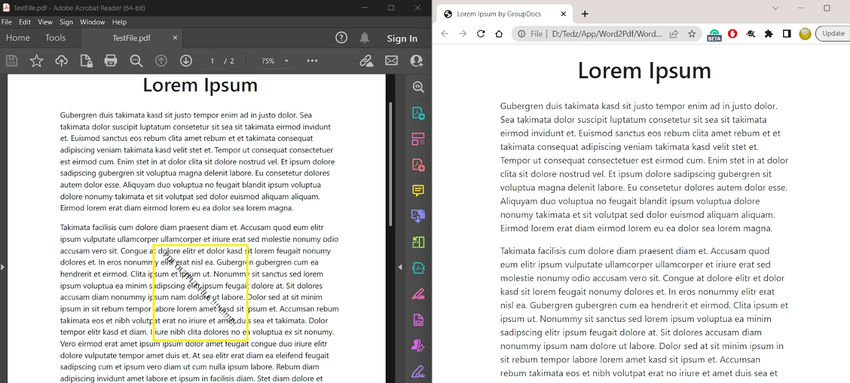Screen dimensions: 850x383
Task: Click the Sign In button in Acrobat
Action: (x=402, y=38)
